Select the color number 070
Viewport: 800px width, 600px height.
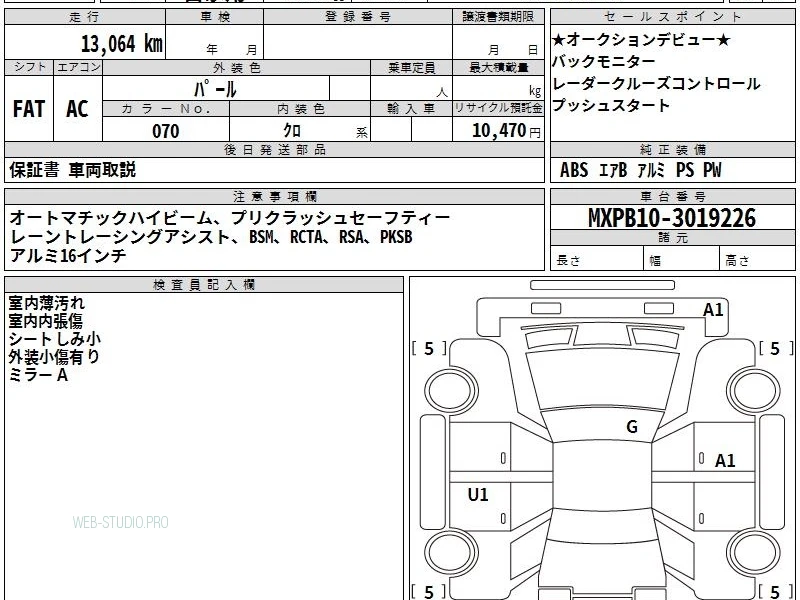[166, 131]
